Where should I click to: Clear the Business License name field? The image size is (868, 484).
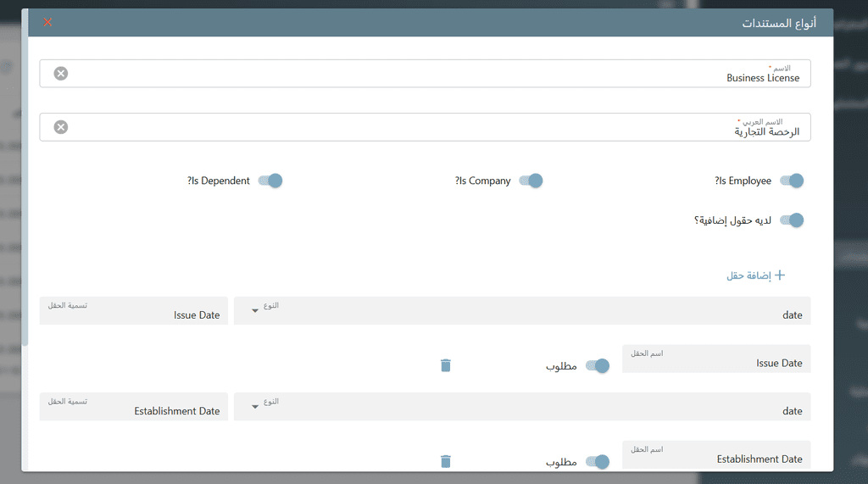(61, 74)
